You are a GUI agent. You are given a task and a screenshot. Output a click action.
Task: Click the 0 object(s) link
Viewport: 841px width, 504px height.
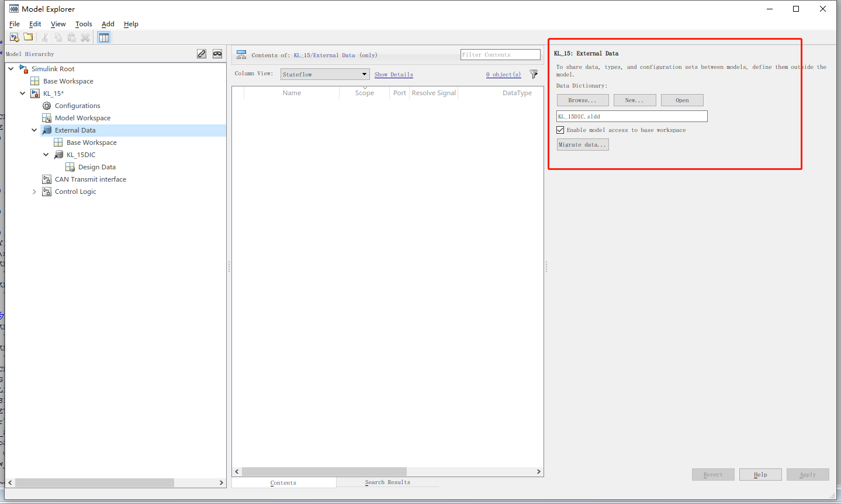[504, 75]
